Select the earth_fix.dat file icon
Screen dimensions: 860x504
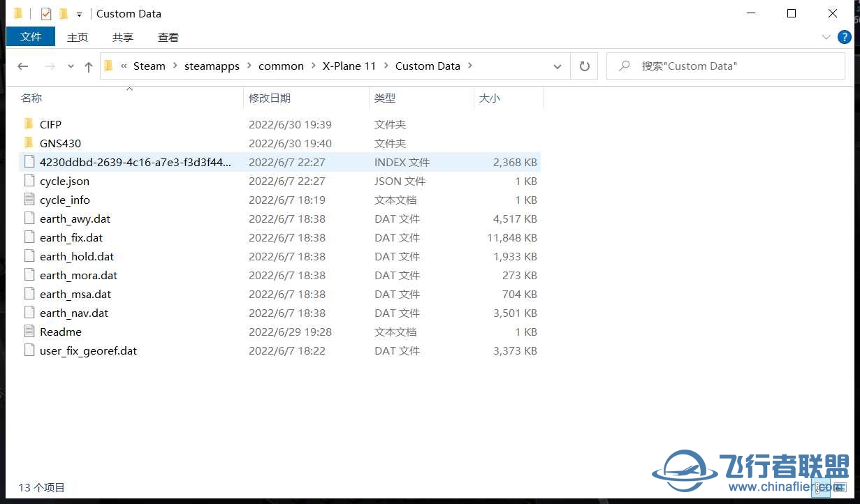29,237
